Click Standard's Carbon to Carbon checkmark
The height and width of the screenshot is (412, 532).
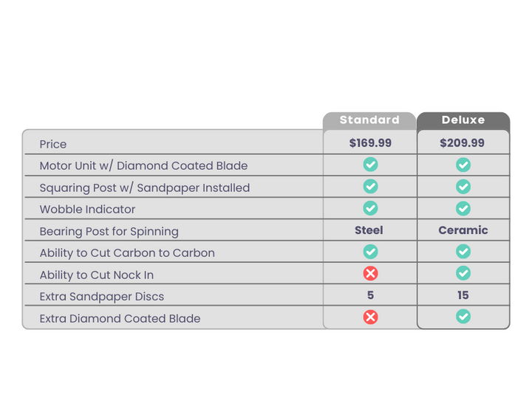pyautogui.click(x=370, y=252)
